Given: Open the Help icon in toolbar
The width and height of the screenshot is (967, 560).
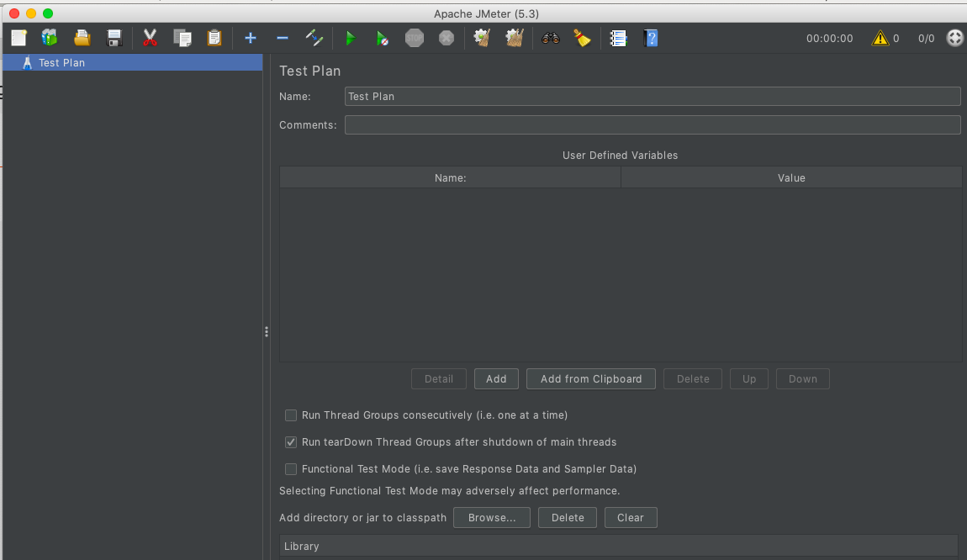Looking at the screenshot, I should click(x=651, y=38).
